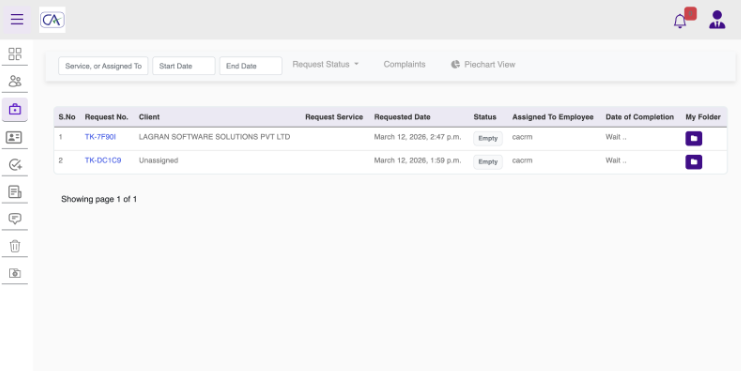Switch to Piechart View
Viewport: 741px width, 371px height.
pyautogui.click(x=483, y=64)
